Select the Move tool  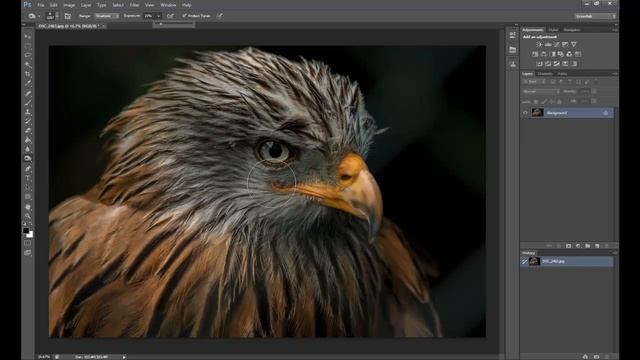pos(28,37)
